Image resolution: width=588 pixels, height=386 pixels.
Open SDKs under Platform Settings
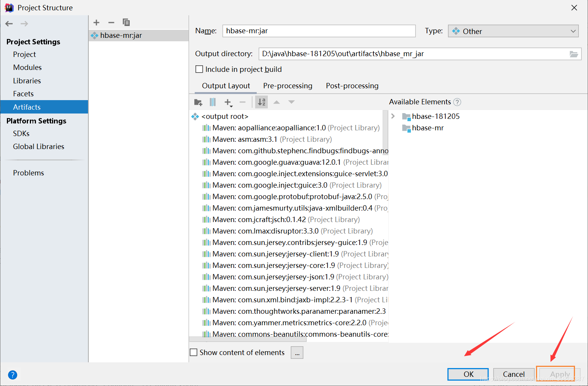[21, 133]
